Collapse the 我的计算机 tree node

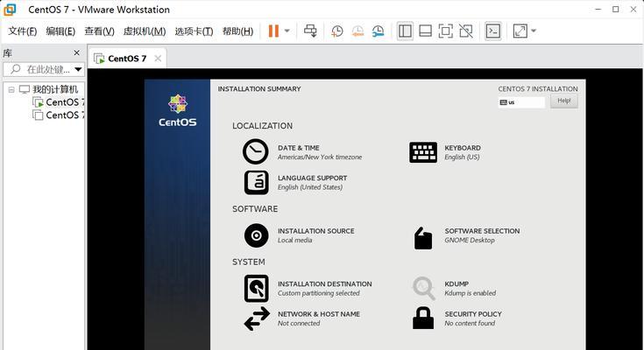11,89
